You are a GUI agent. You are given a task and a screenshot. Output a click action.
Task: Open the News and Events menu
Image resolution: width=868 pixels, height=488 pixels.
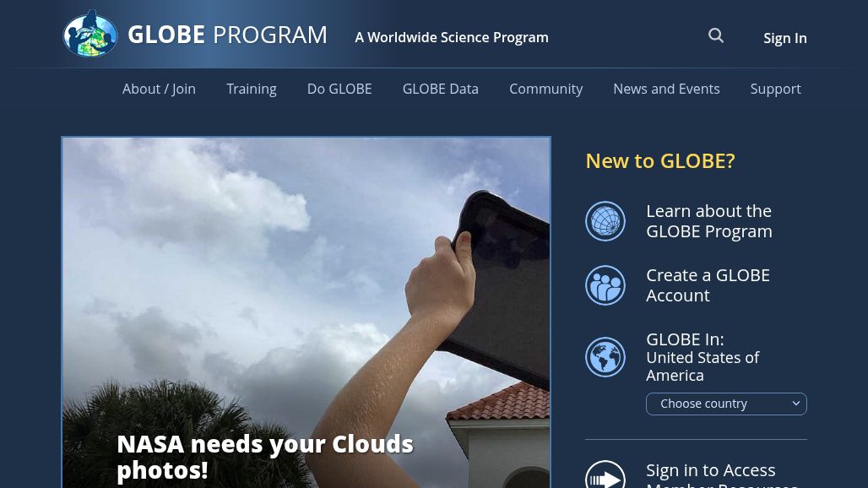(666, 89)
